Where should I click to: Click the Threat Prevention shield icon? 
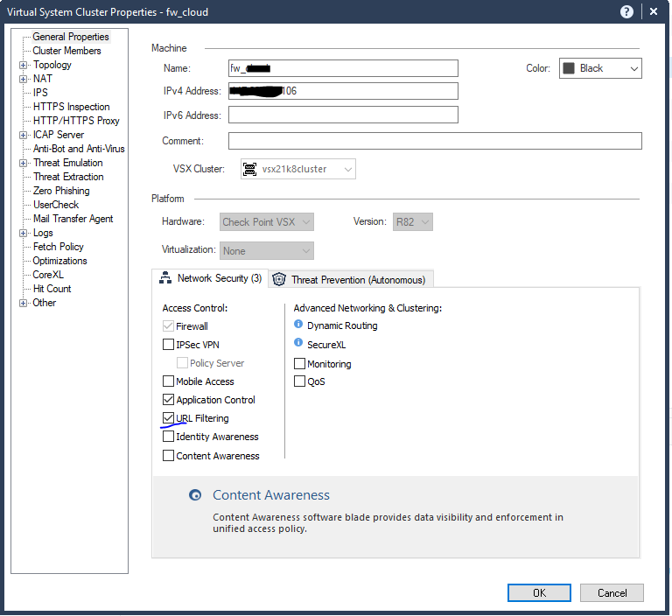pyautogui.click(x=279, y=279)
